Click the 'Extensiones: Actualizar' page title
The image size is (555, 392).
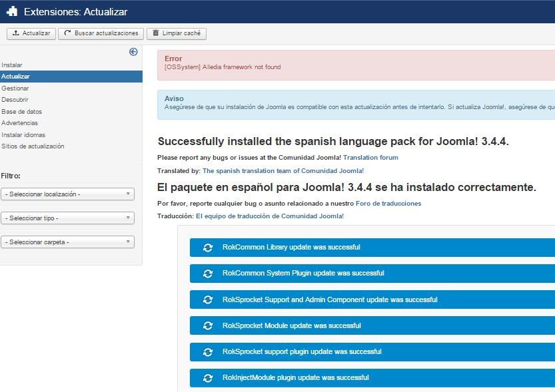(76, 12)
